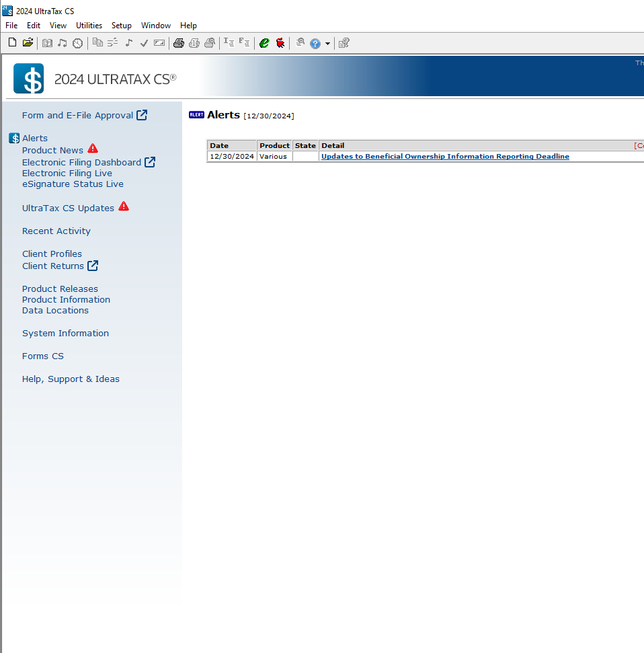This screenshot has height=653, width=644.
Task: Open the dropdown arrow beside help icon
Action: [327, 43]
